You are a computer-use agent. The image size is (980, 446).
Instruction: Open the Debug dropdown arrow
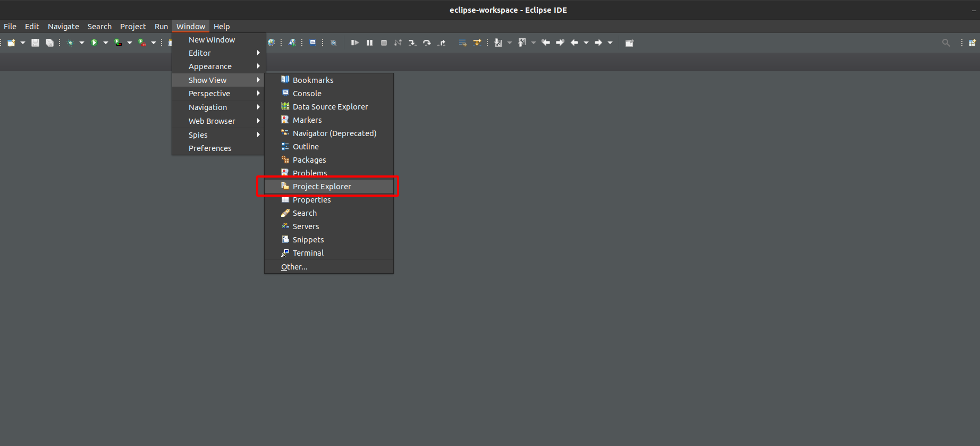(82, 43)
